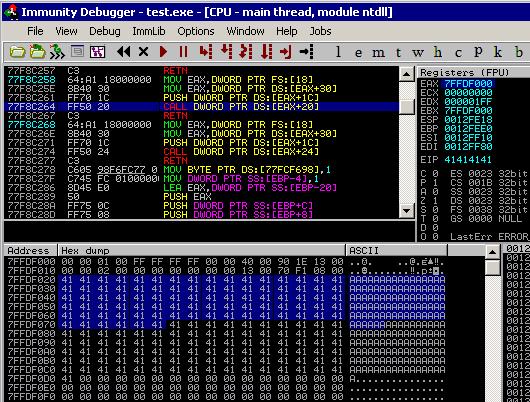The image size is (530, 402).
Task: Click the Restart program rewind icon
Action: (124, 52)
